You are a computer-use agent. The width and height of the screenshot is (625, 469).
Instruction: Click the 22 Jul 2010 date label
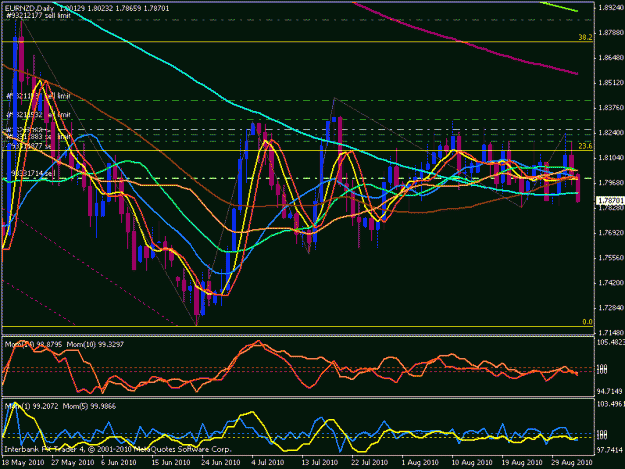coord(369,463)
